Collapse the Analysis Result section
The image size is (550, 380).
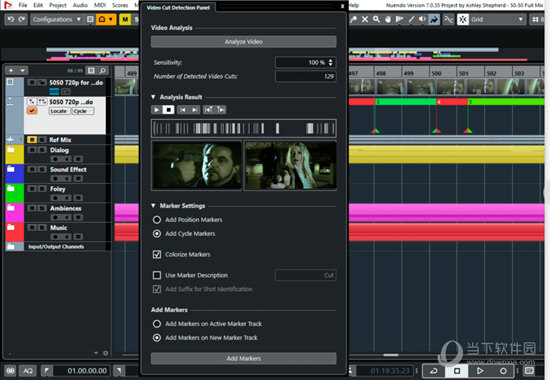[153, 97]
